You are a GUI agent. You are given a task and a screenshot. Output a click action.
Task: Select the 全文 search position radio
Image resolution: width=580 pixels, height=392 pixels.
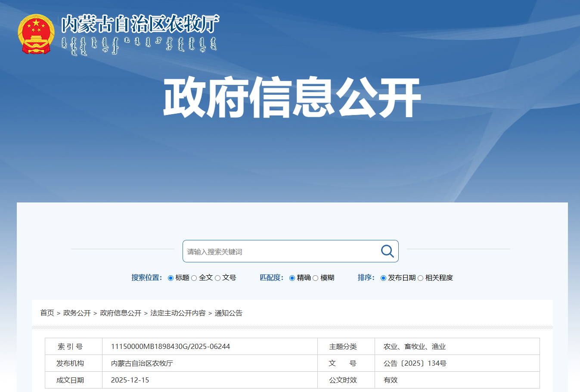[x=194, y=278]
